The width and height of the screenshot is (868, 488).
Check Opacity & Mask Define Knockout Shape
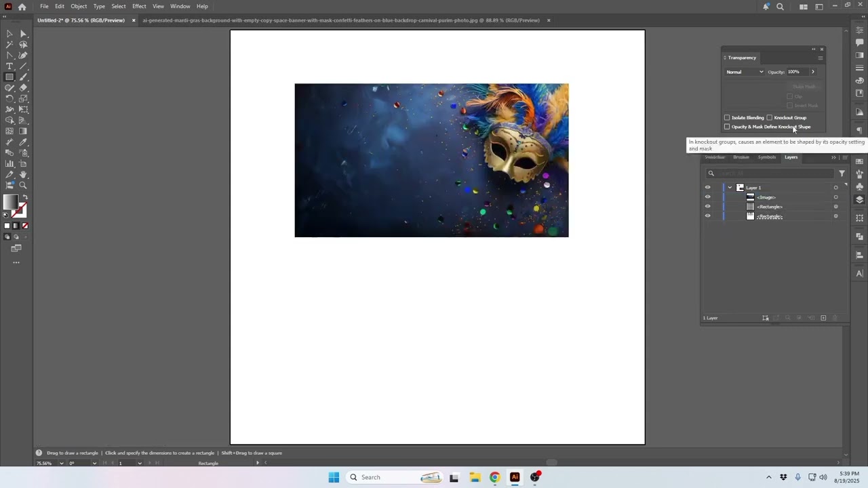tap(727, 127)
